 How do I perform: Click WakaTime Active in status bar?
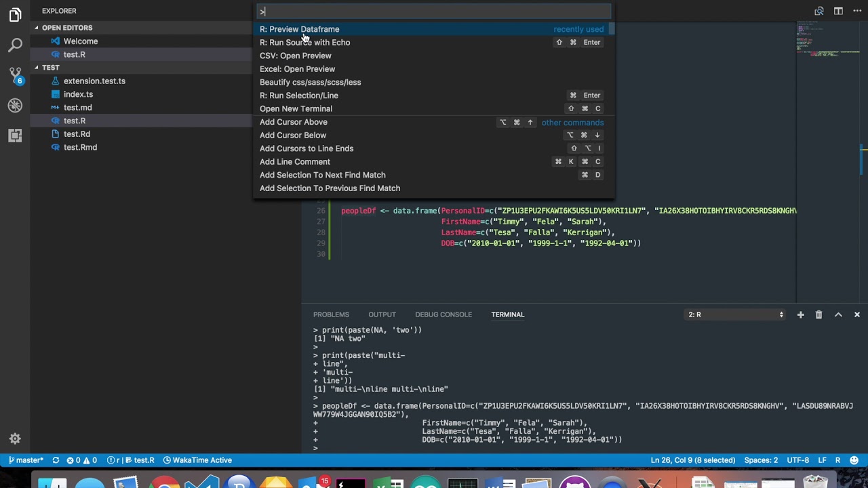click(x=197, y=460)
